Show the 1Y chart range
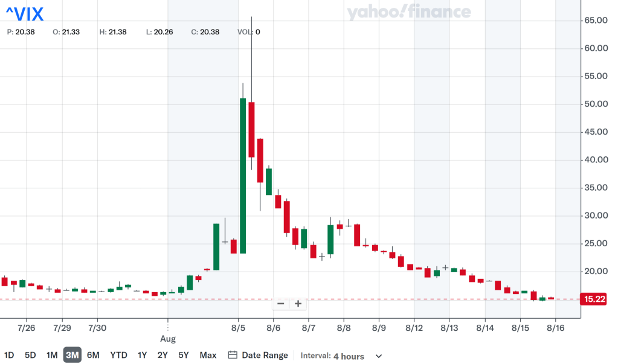 click(x=142, y=356)
